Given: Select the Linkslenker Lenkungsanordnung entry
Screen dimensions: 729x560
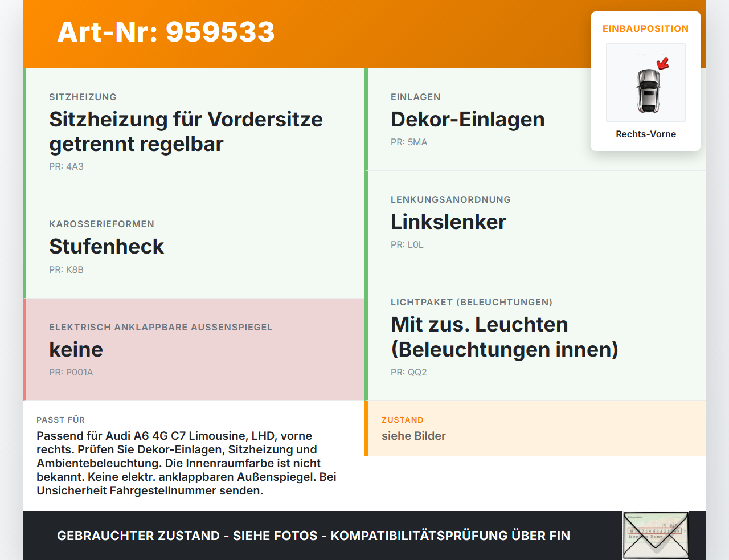Looking at the screenshot, I should (x=448, y=222).
